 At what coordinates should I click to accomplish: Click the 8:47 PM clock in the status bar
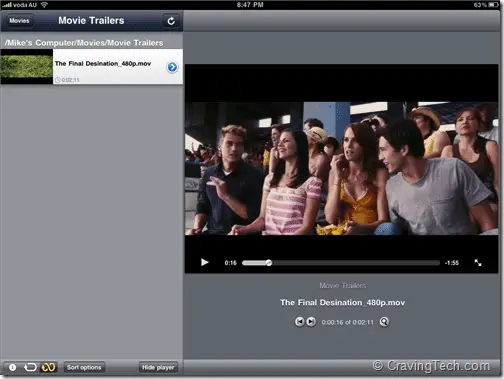click(x=250, y=5)
